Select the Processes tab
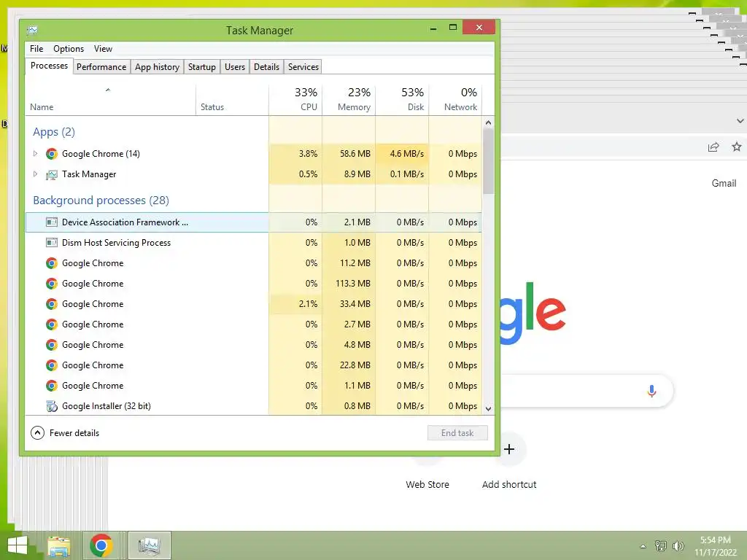The image size is (747, 560). [49, 66]
